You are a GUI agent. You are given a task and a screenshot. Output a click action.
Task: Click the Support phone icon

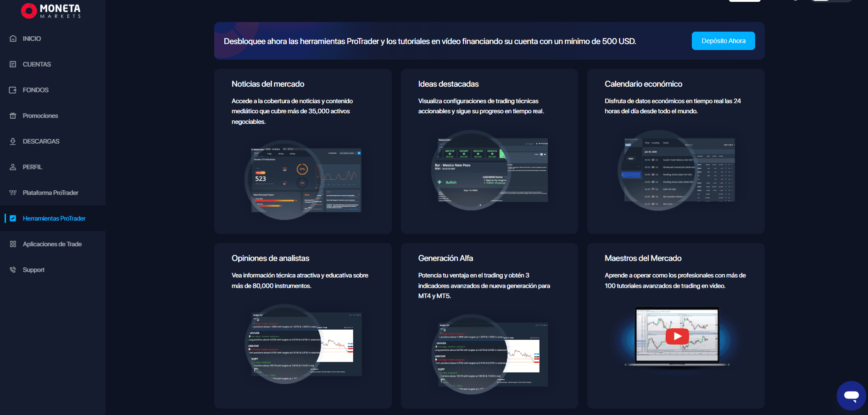pos(13,270)
